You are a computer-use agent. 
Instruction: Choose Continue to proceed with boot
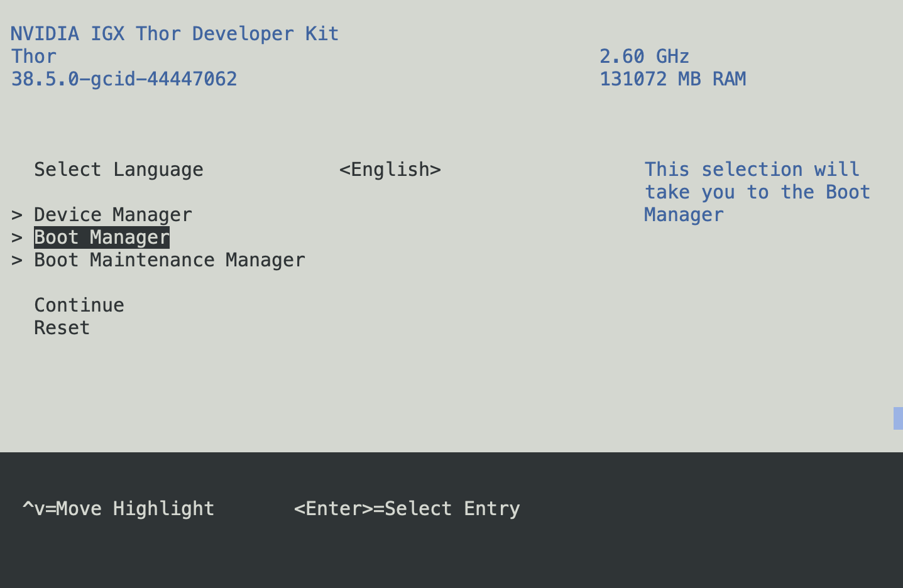click(x=79, y=305)
